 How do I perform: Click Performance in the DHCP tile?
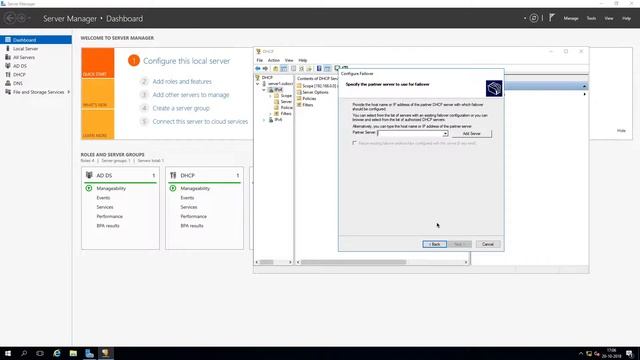point(193,216)
